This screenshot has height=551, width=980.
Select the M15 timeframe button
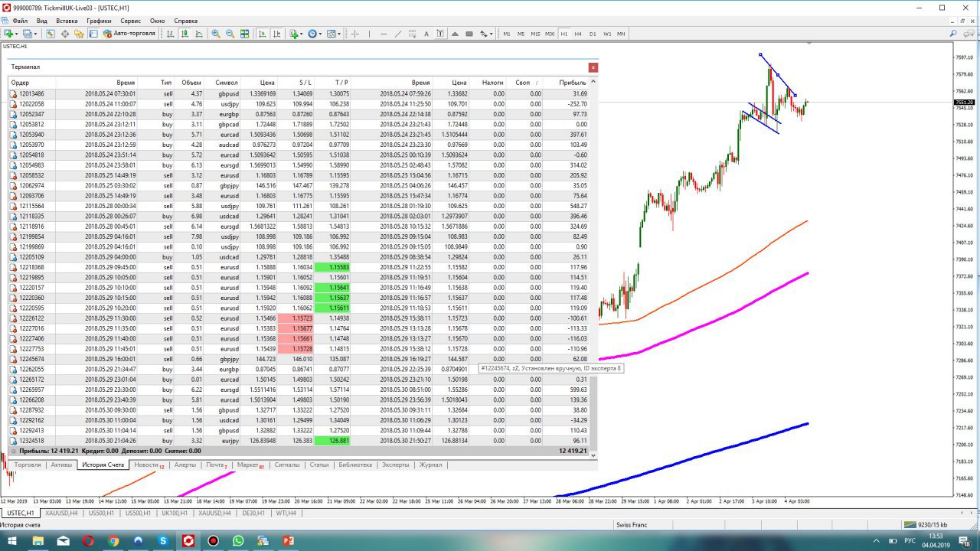click(x=535, y=34)
